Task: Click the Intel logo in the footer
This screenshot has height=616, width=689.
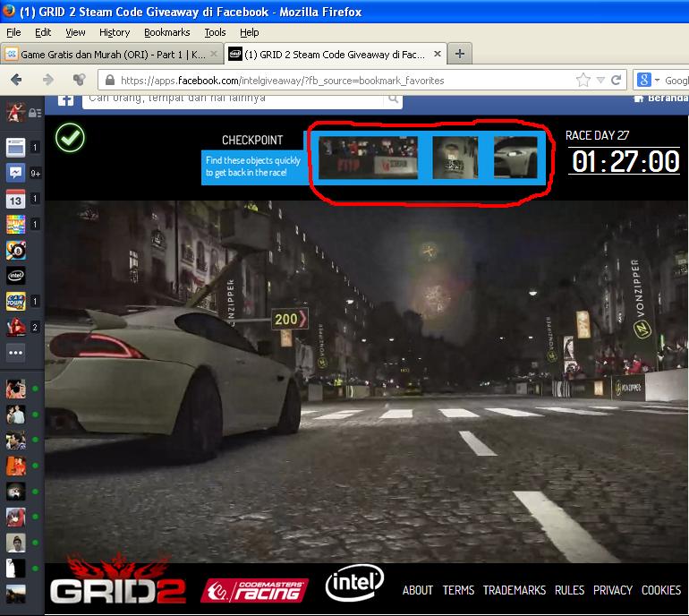Action: (354, 583)
